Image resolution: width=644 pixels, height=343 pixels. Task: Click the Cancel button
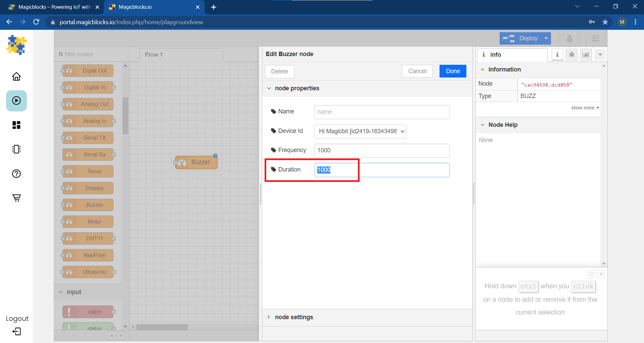point(417,71)
